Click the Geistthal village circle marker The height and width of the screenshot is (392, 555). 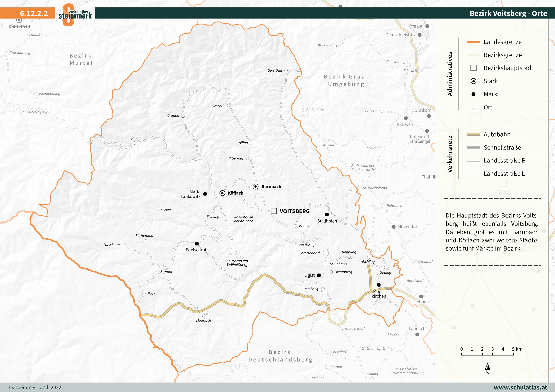coord(286,70)
